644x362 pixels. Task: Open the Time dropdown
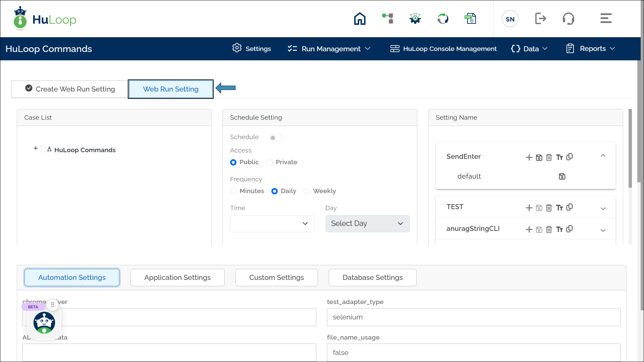[272, 224]
